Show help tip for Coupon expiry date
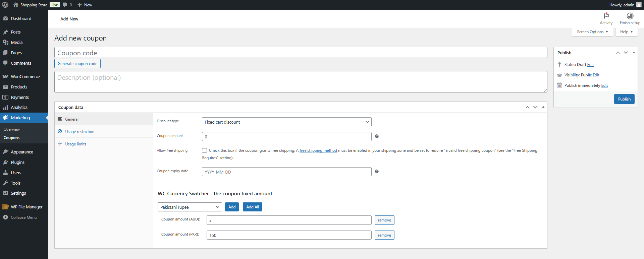The image size is (644, 259). (377, 172)
